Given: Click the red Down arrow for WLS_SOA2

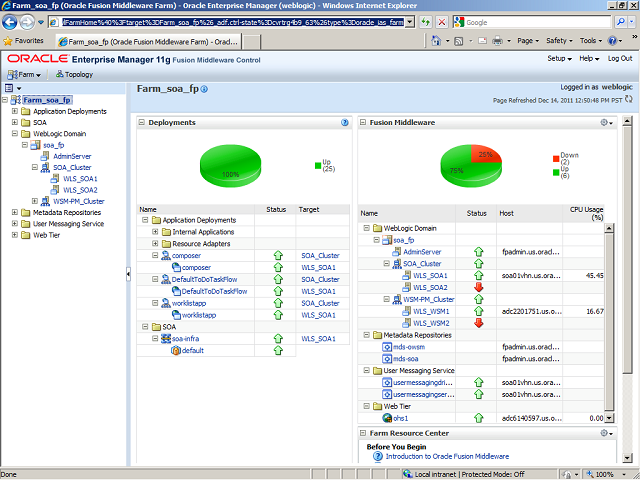Looking at the screenshot, I should [x=477, y=287].
